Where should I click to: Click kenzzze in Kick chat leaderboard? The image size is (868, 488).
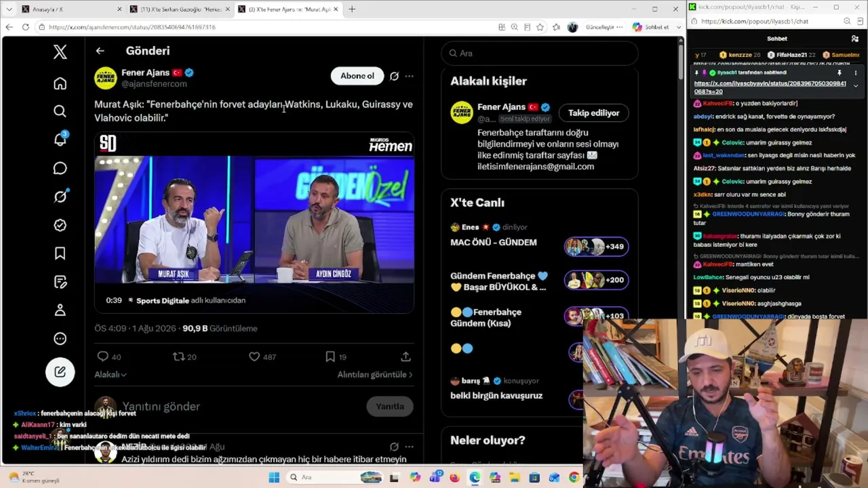point(741,55)
